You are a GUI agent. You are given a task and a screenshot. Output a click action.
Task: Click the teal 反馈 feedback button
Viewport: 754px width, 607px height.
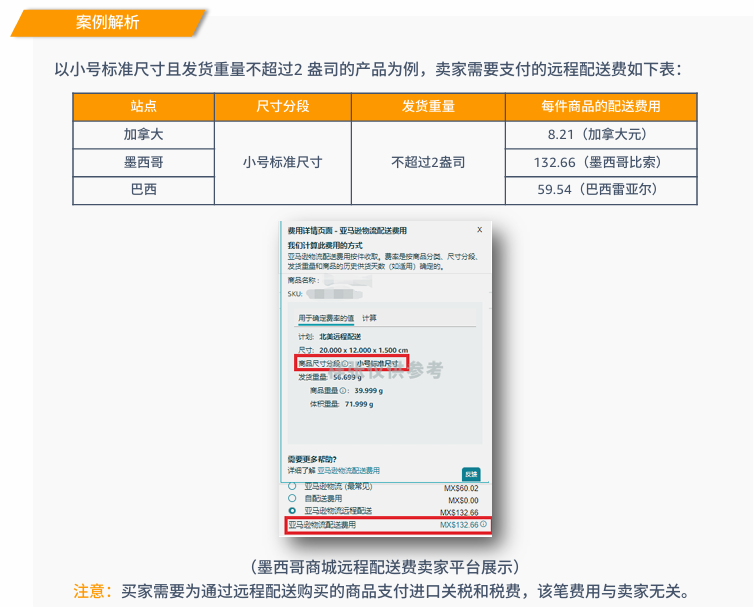click(471, 474)
